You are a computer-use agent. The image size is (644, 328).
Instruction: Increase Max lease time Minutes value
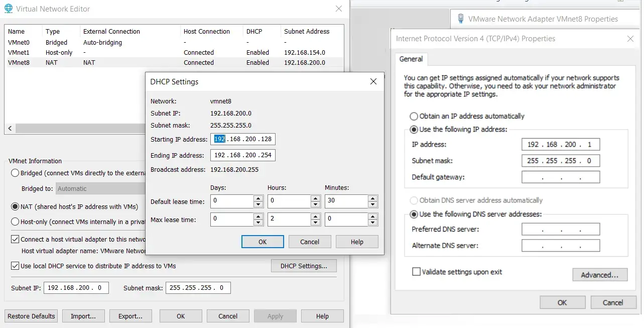tap(373, 216)
